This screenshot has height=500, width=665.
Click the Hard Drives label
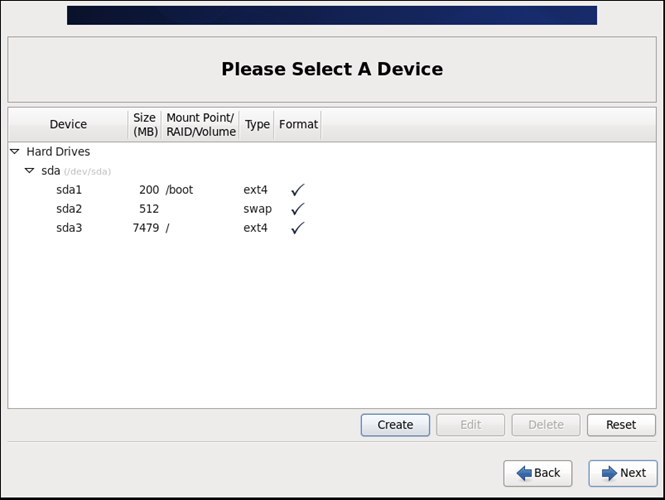click(58, 151)
